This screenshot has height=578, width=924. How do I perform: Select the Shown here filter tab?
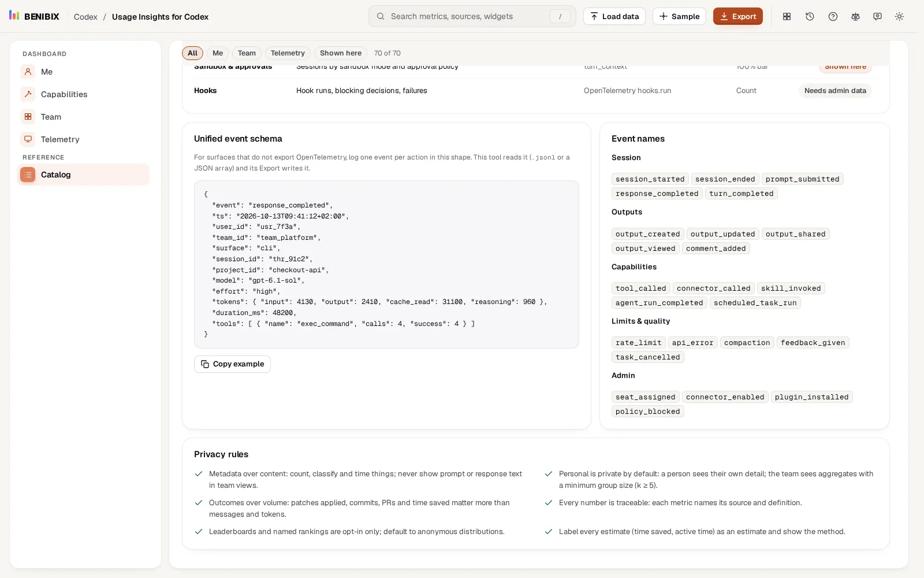341,53
